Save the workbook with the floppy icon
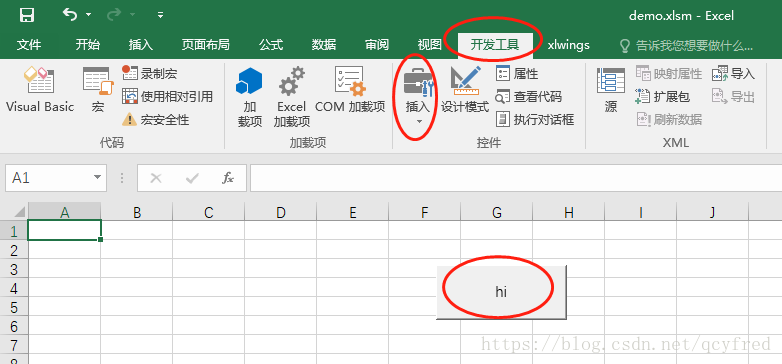The width and height of the screenshot is (782, 364). [x=26, y=15]
